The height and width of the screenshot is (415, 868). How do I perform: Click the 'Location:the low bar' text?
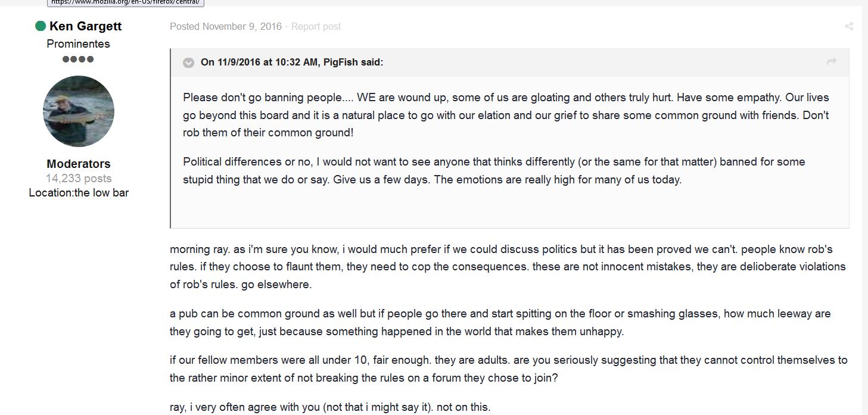point(79,192)
